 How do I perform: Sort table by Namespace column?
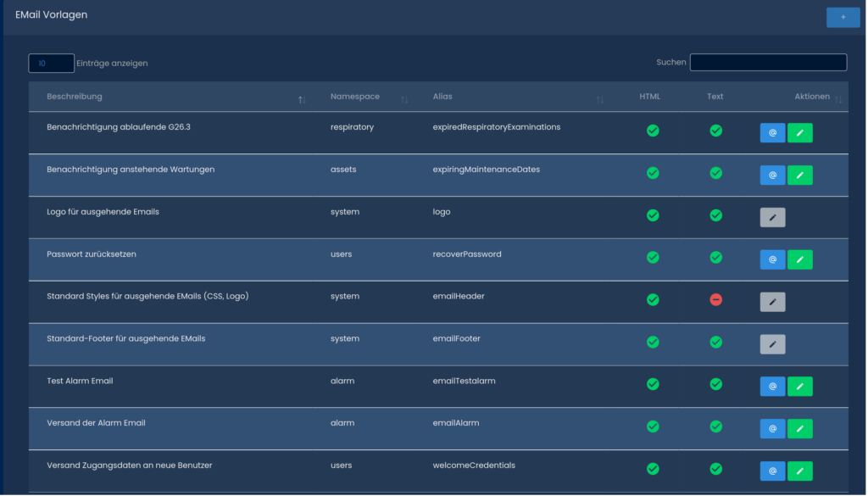coord(355,97)
